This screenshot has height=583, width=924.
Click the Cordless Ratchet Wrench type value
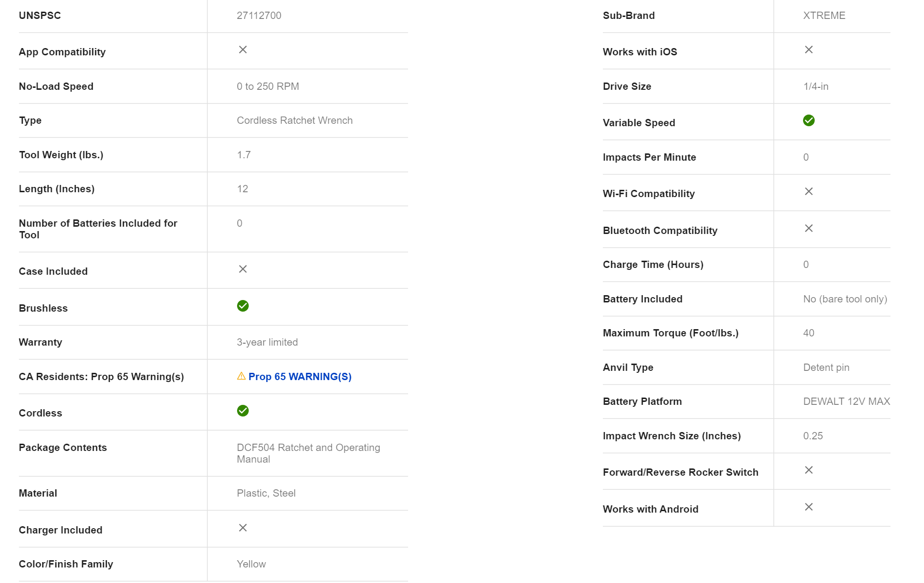pos(294,120)
